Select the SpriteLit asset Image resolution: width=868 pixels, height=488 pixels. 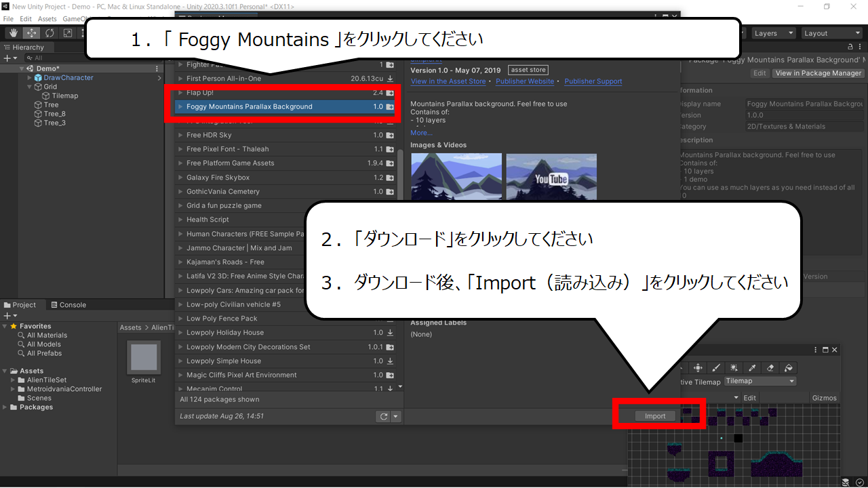click(144, 362)
